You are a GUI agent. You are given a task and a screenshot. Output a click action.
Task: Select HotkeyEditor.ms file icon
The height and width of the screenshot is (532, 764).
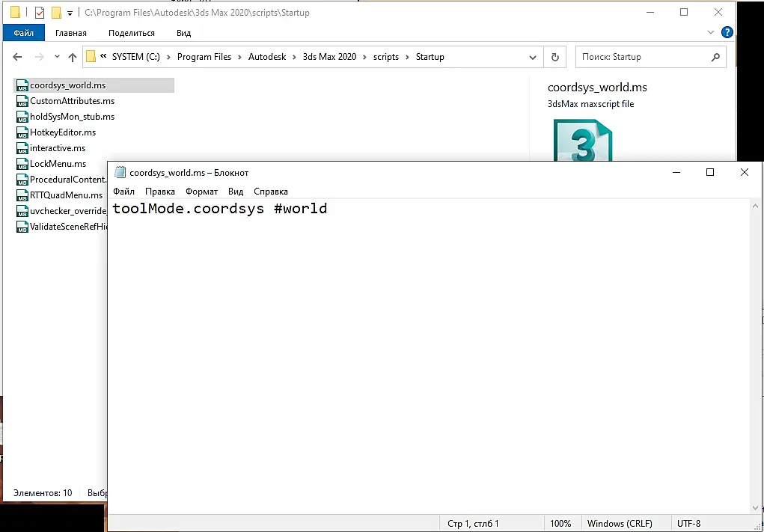[22, 132]
